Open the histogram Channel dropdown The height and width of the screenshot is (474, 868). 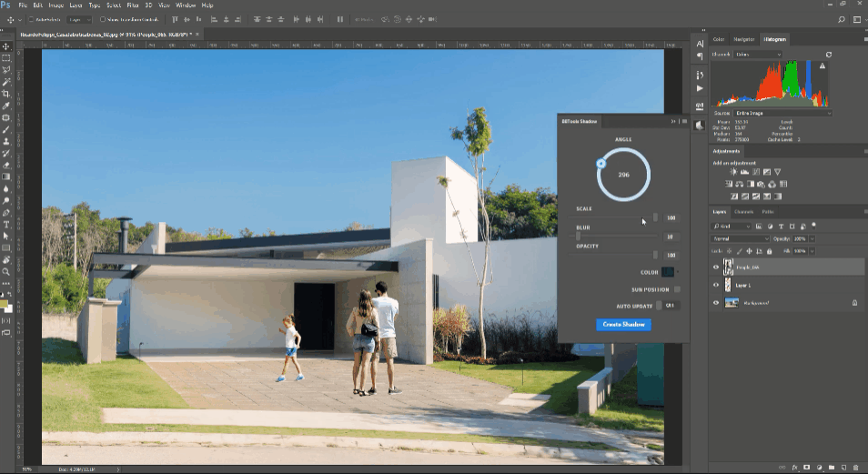(759, 55)
